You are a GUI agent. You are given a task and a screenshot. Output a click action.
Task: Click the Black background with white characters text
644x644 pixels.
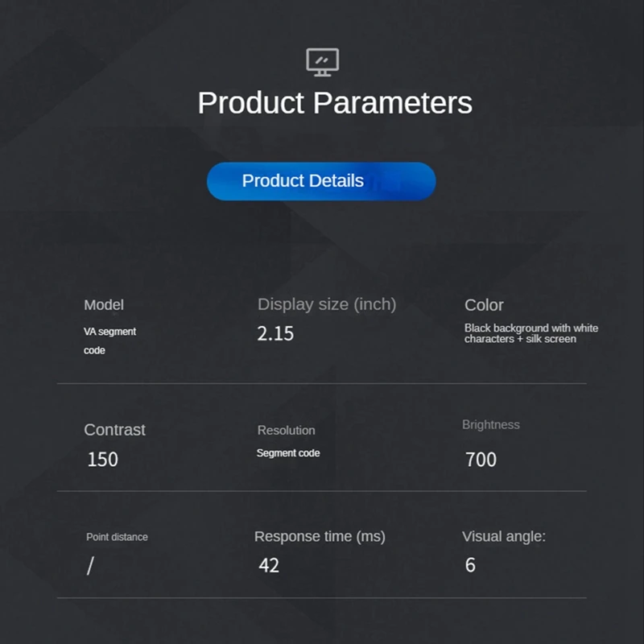pos(531,333)
